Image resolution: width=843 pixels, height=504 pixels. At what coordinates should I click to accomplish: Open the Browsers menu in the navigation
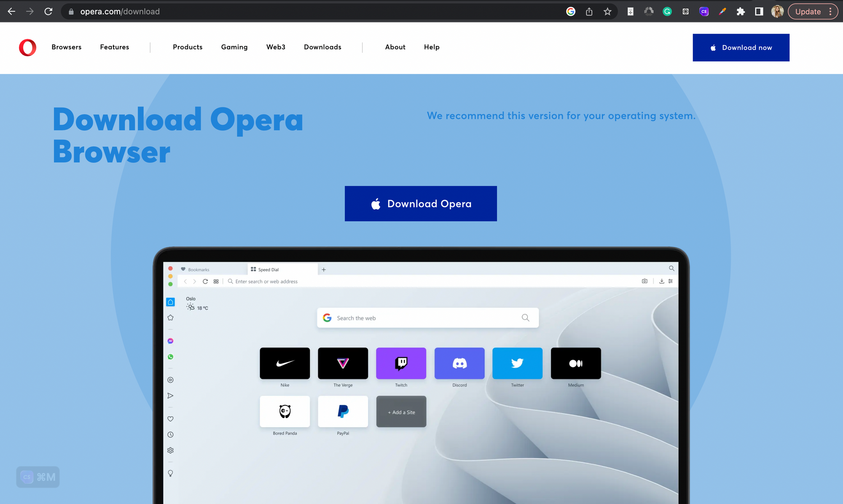click(66, 47)
